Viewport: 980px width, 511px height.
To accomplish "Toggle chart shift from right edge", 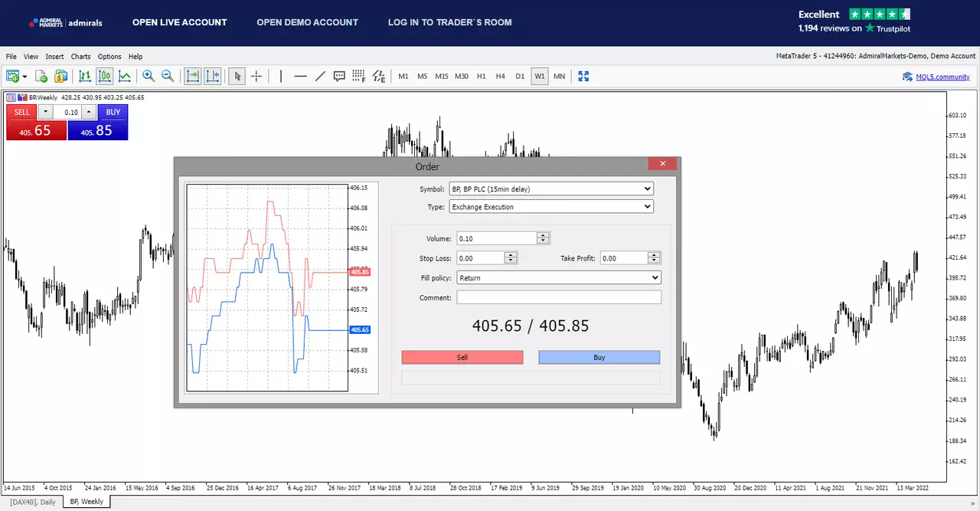I will [213, 76].
